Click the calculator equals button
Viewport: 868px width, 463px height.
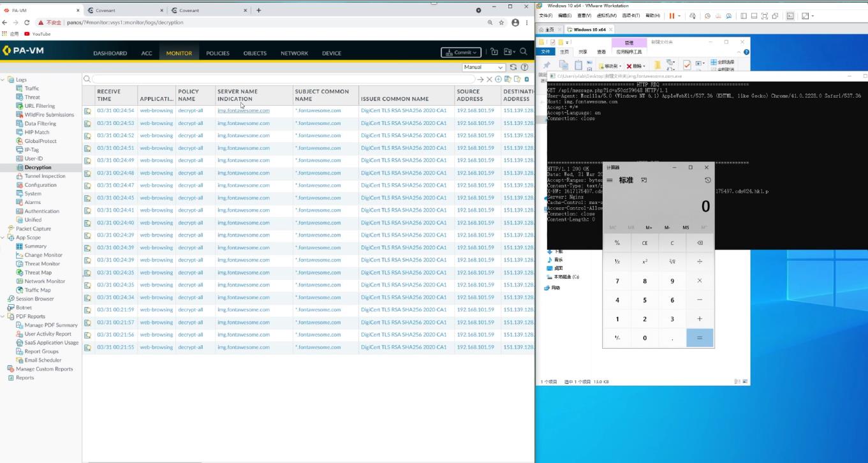pos(700,338)
